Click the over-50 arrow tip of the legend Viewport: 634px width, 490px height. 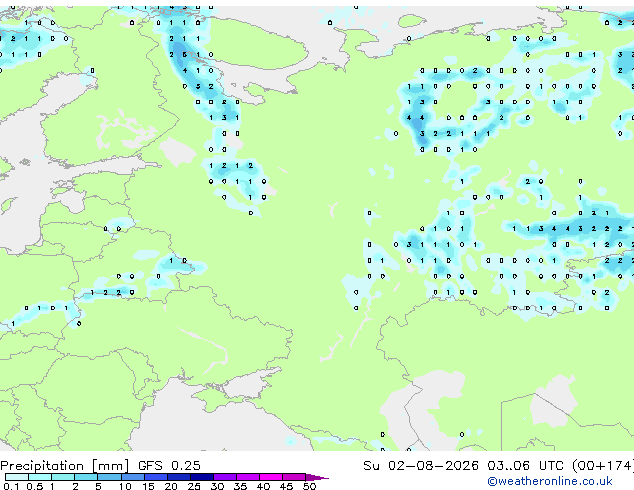click(317, 477)
